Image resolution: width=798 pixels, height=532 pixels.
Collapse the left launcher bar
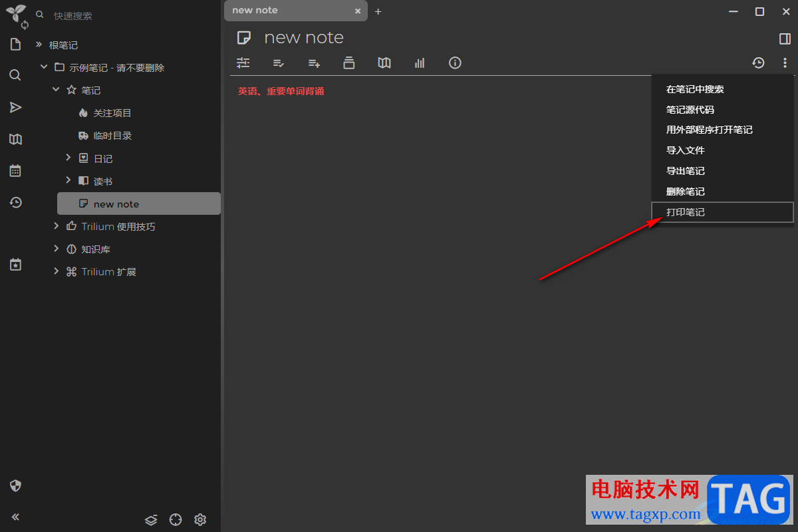tap(15, 517)
